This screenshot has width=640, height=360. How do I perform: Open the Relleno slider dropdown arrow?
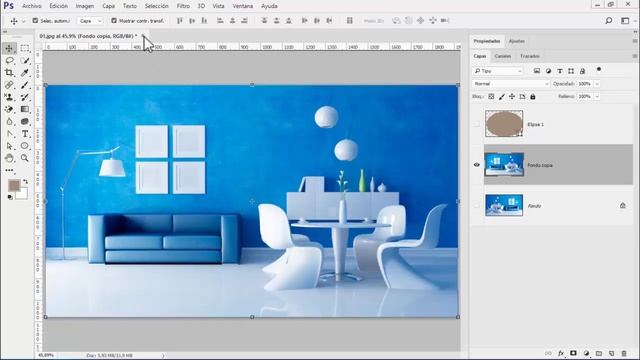pyautogui.click(x=597, y=97)
